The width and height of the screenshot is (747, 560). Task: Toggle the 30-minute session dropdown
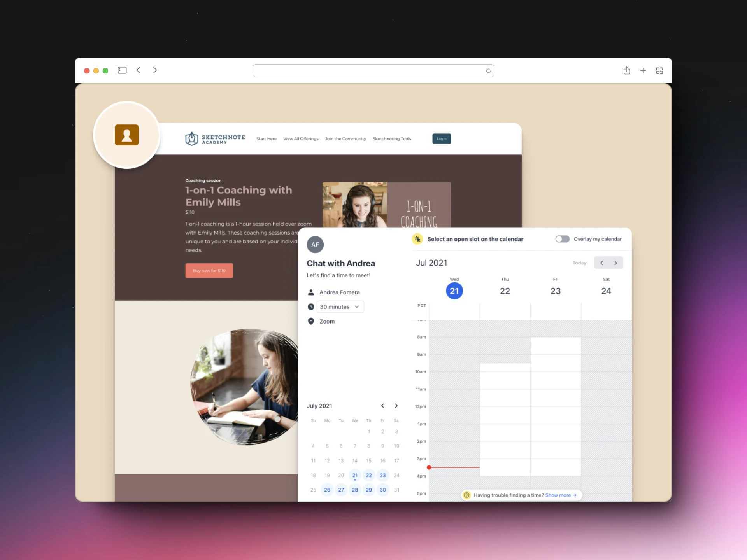[339, 306]
